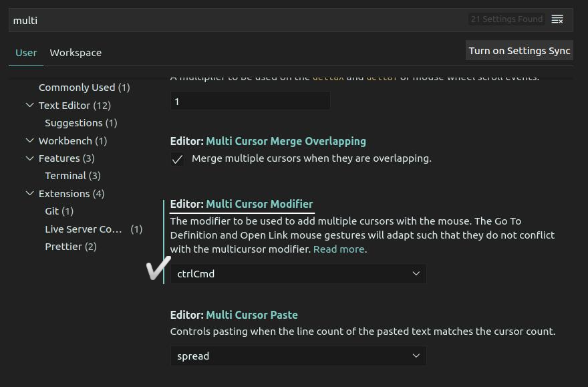Collapse the Workbench tree chevron

[x=29, y=140]
